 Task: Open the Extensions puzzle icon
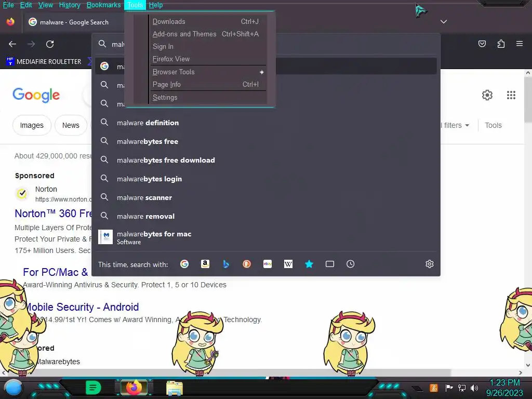coord(501,44)
